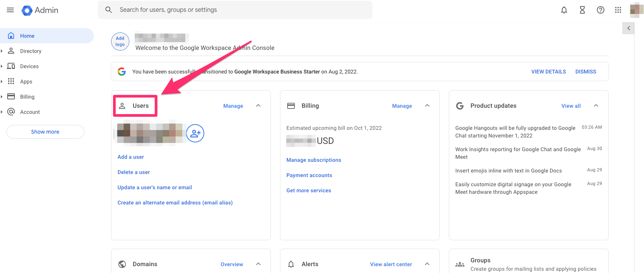This screenshot has height=273, width=644.
Task: Expand the Devices sidebar section
Action: coord(2,66)
